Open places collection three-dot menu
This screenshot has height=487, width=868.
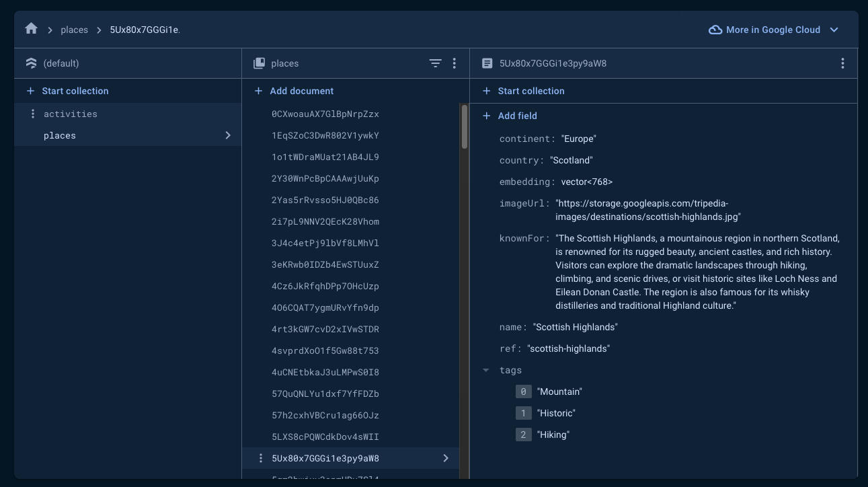coord(455,63)
